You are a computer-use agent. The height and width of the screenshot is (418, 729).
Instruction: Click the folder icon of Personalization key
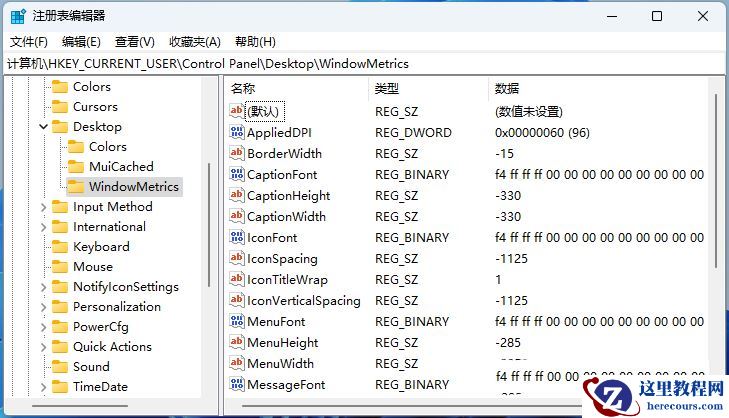click(x=60, y=306)
